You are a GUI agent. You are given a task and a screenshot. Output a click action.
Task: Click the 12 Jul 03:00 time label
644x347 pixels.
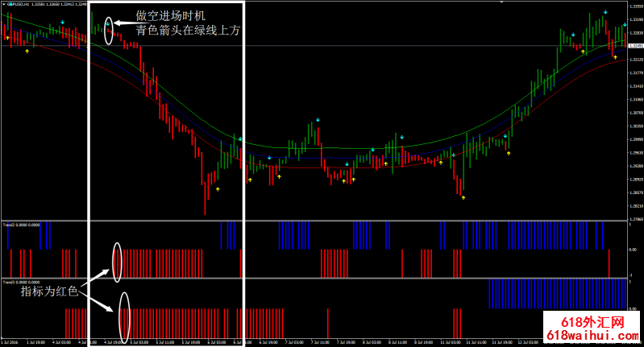tap(528, 342)
